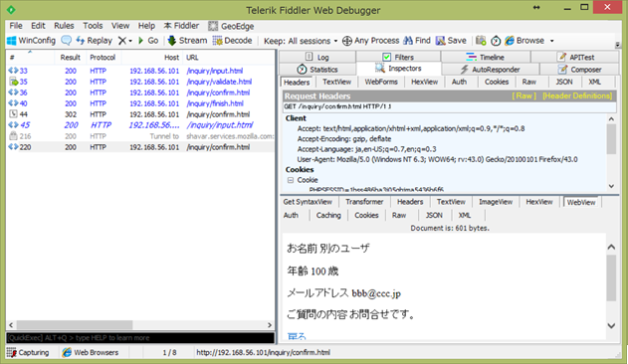Click the QuickExec command input box

pyautogui.click(x=140, y=338)
